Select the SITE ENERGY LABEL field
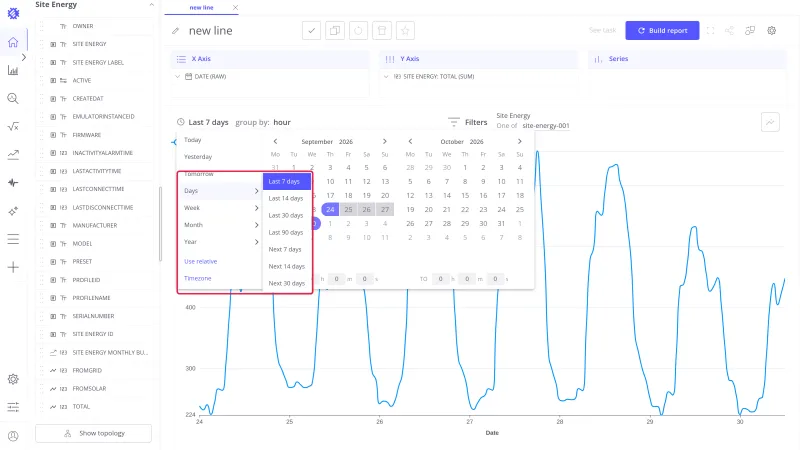 [x=97, y=62]
